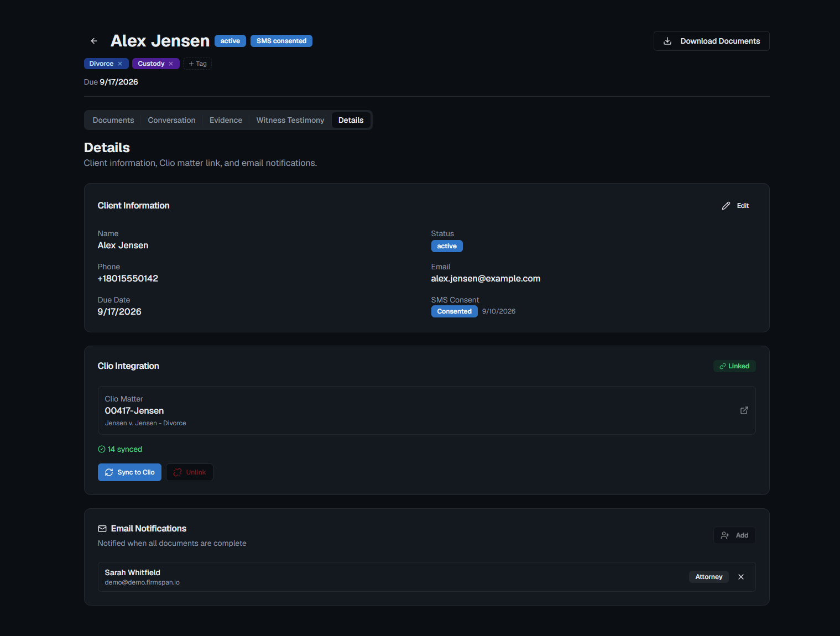The width and height of the screenshot is (840, 636).
Task: Select the email alex.jensen@example.com
Action: [486, 279]
